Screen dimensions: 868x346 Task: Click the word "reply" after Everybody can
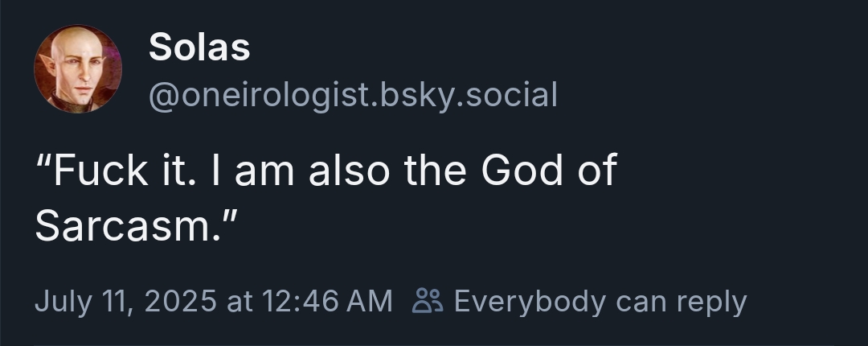[711, 301]
